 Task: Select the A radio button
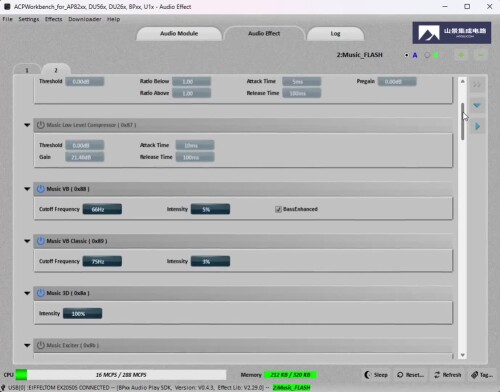406,55
